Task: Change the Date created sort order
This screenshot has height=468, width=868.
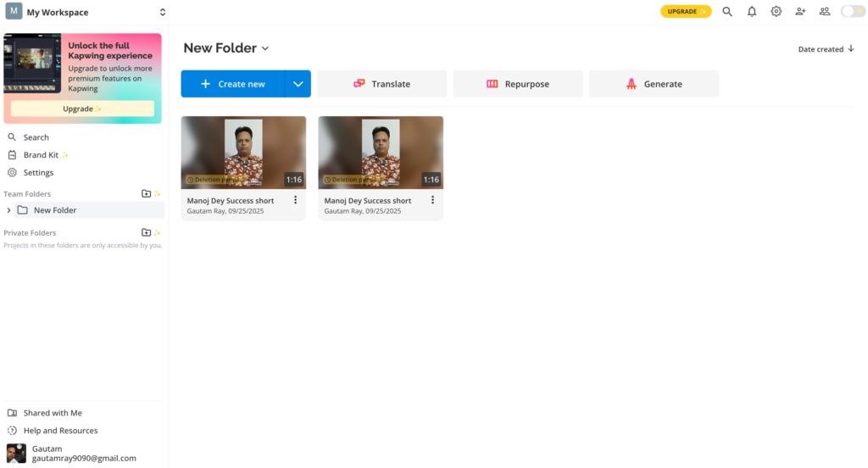Action: coord(826,49)
